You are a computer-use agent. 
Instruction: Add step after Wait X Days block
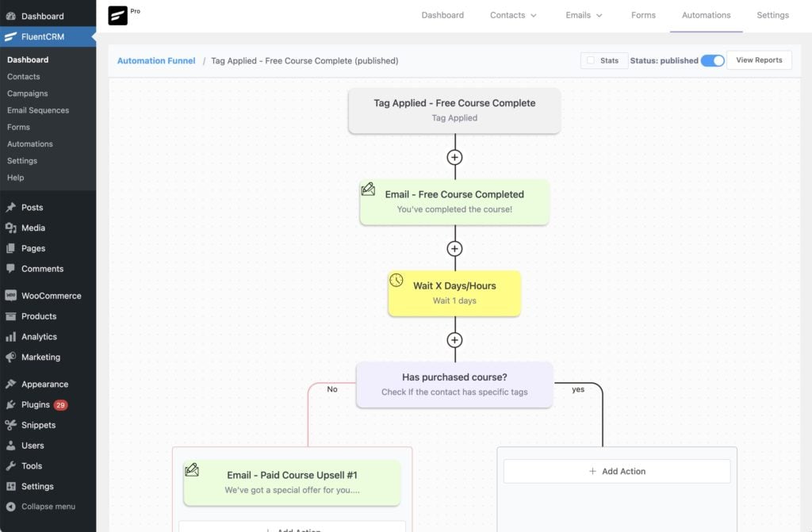(454, 340)
